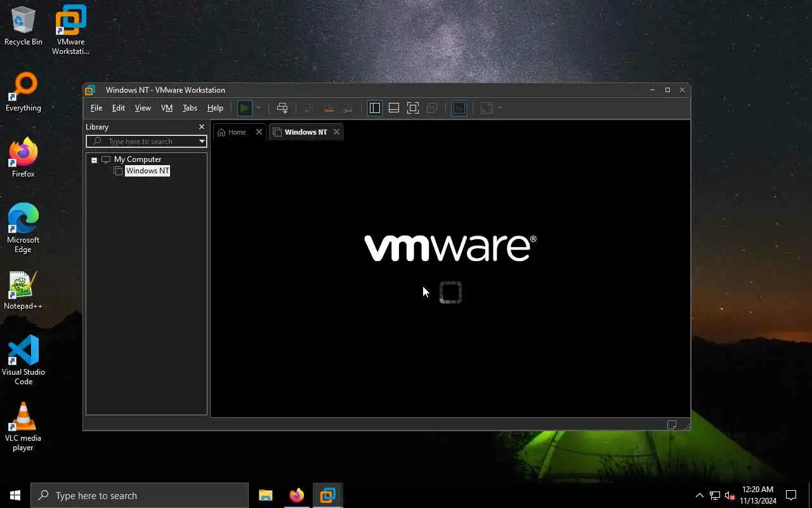Open the Edit menu

119,108
